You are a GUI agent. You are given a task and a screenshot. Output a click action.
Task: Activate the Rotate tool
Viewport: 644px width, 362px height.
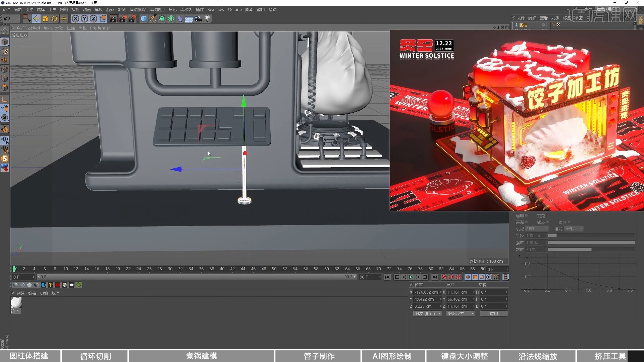point(54,19)
